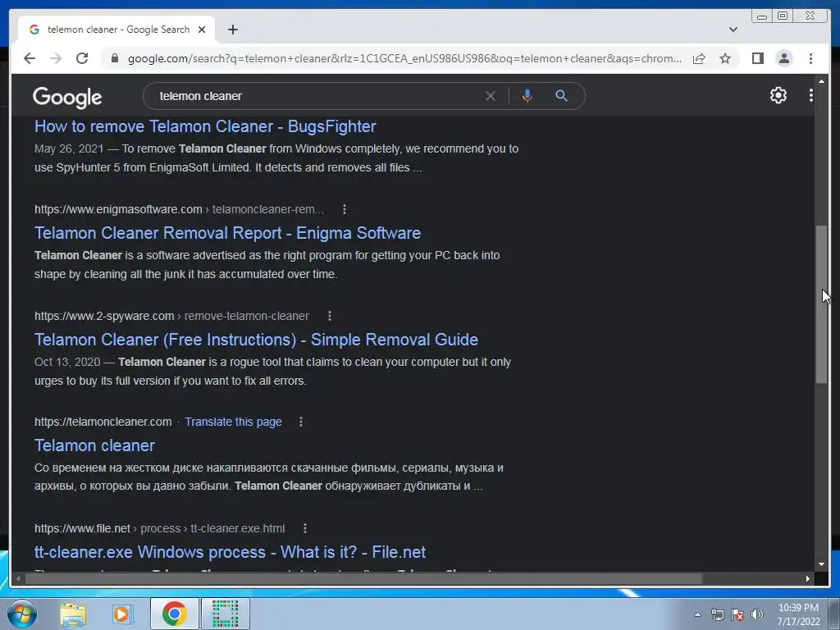
Task: Share this page from the address bar
Action: 699,58
